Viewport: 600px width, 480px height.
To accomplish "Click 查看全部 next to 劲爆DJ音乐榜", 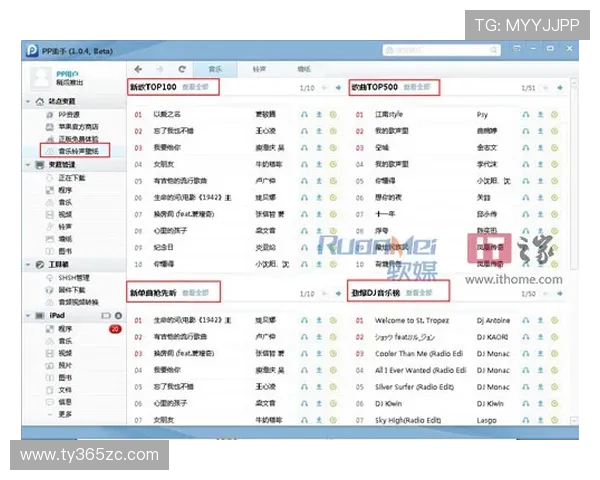I will tap(419, 293).
